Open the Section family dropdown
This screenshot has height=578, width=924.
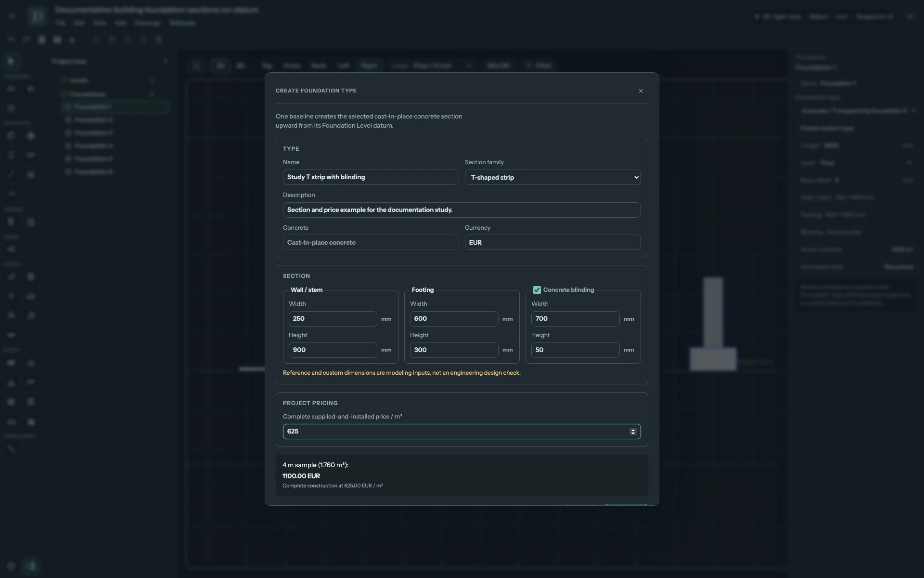point(552,177)
